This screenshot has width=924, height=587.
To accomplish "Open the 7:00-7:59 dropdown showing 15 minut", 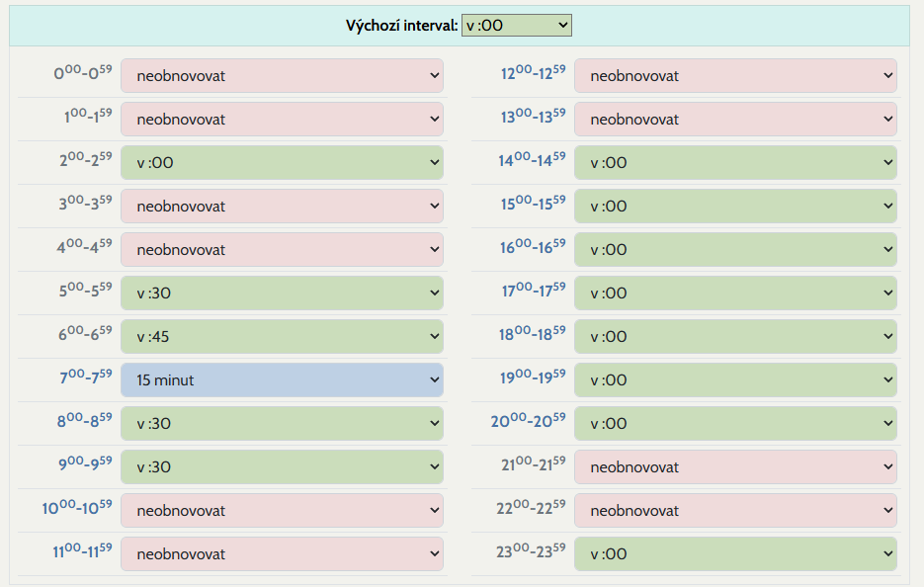I will (x=282, y=380).
